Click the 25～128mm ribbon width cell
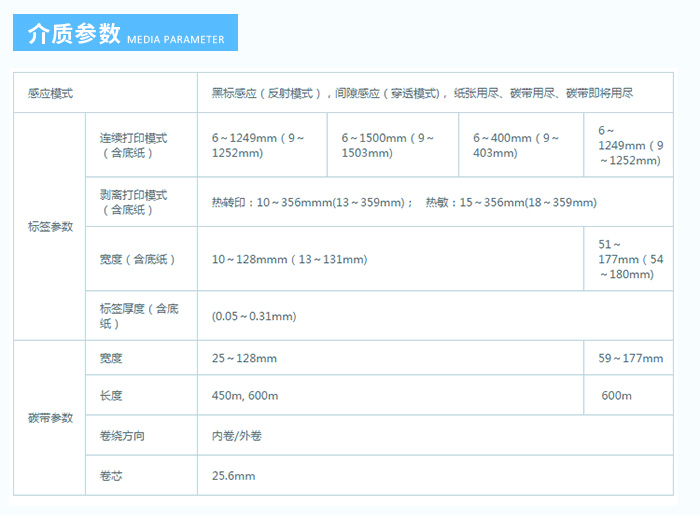 244,358
